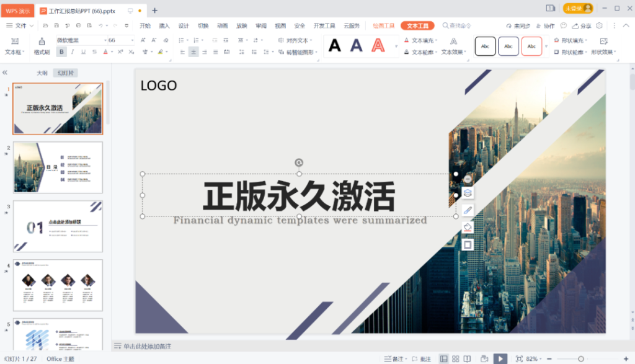
Task: Select slide 2 thumbnail (目录)
Action: 58,167
